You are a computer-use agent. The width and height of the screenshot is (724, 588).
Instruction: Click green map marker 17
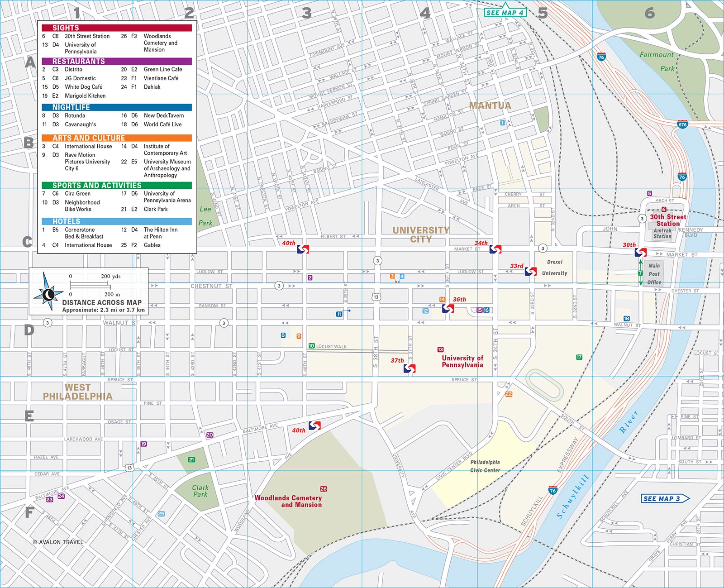[x=579, y=357]
